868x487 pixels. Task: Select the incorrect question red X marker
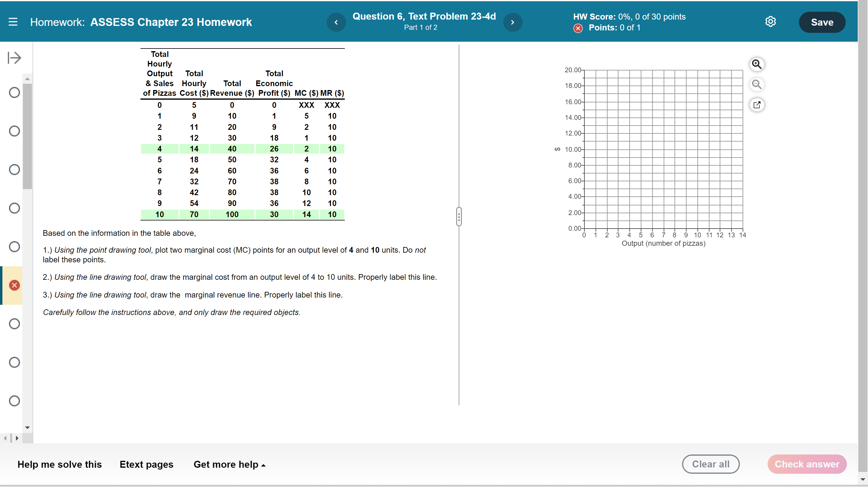(x=14, y=285)
